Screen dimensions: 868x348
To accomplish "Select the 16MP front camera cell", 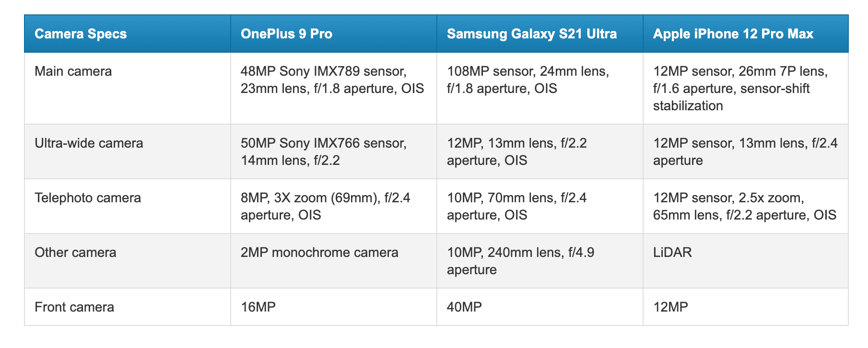I will 334,307.
